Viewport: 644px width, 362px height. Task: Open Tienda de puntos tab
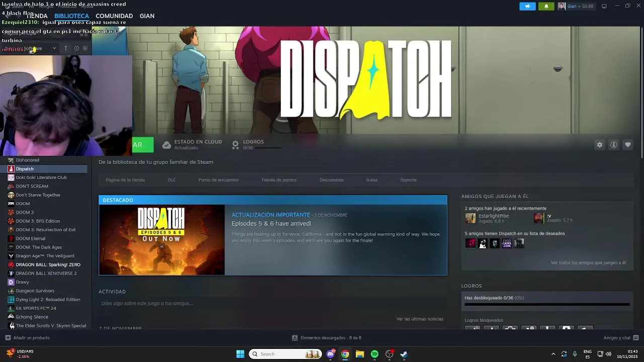(279, 180)
